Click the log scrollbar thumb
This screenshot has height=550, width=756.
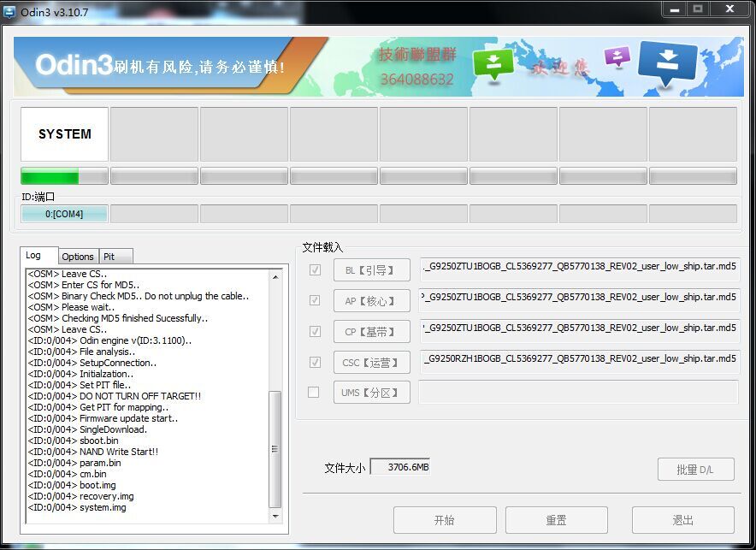click(x=275, y=449)
